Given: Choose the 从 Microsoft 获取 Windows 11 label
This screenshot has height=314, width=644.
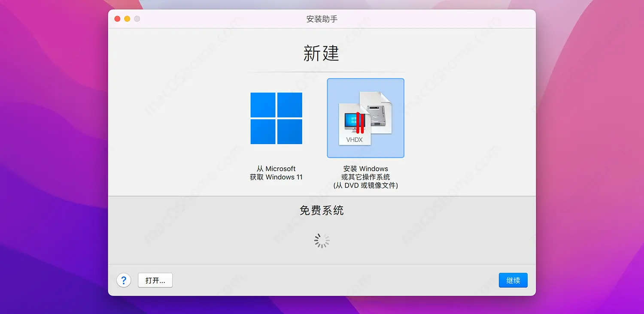Looking at the screenshot, I should coord(276,173).
